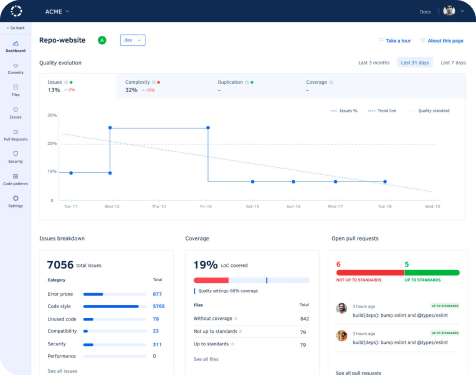Click Security count 311
The image size is (476, 375).
(157, 344)
